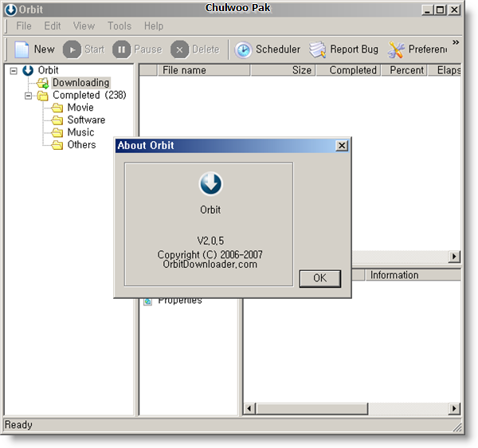Collapse the Completed folder node

[x=28, y=96]
